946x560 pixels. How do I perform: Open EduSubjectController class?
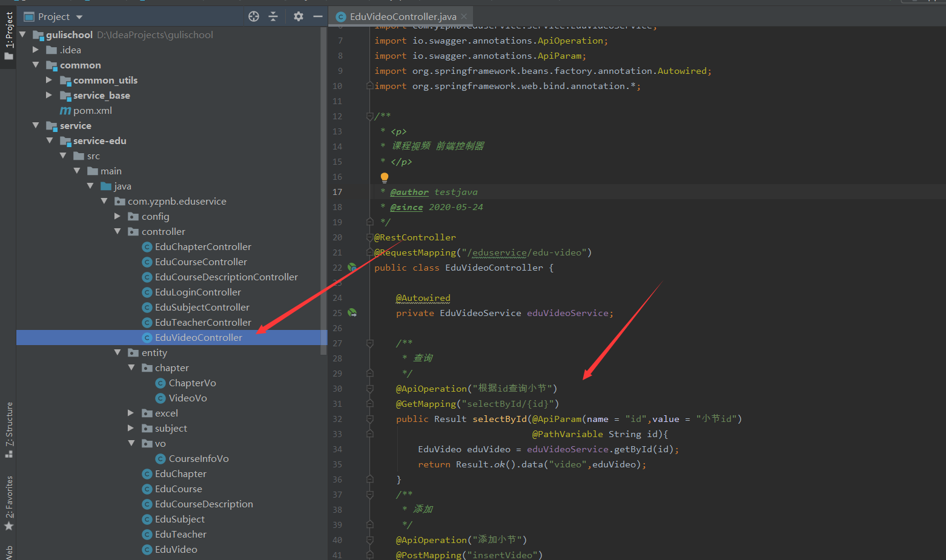(x=202, y=307)
